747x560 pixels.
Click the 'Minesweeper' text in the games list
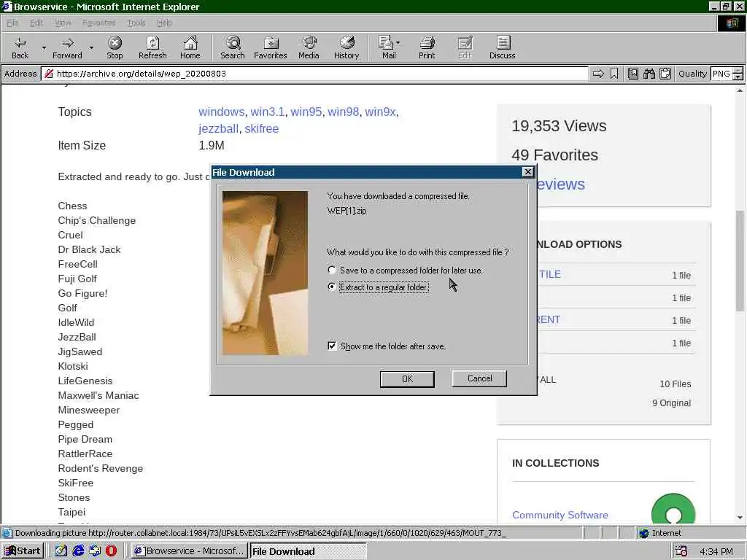88,410
